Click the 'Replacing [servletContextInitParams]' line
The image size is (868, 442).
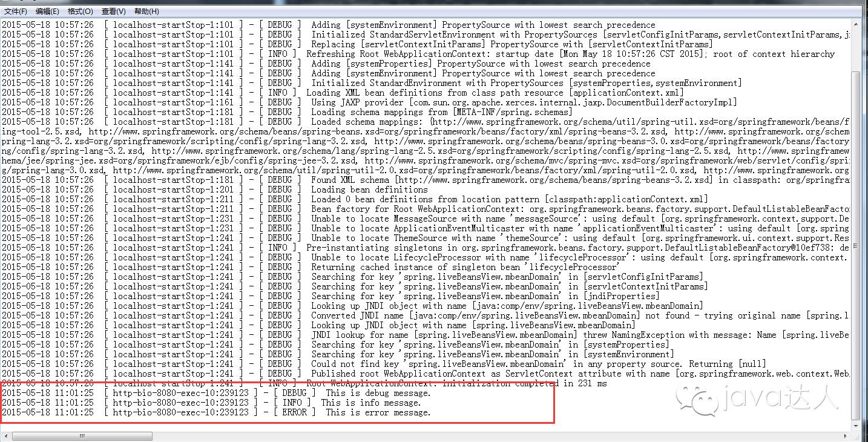coord(357,44)
